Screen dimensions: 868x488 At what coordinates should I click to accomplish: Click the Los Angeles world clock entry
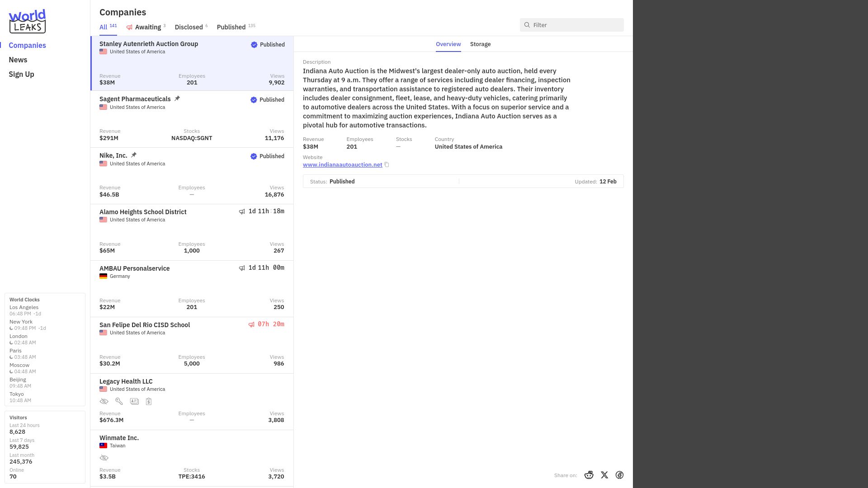pos(25,310)
